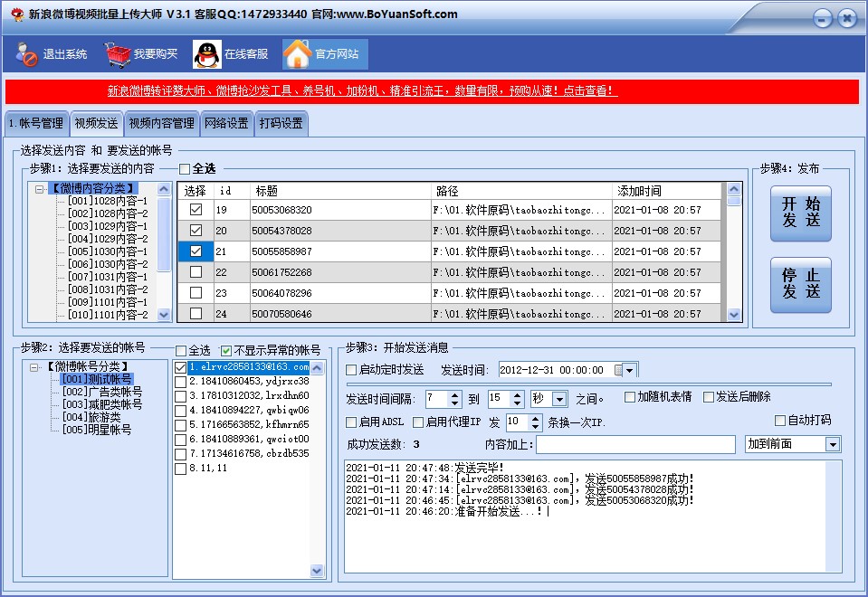The image size is (868, 597).
Task: Click the 添加时间 column header
Action: pos(667,191)
